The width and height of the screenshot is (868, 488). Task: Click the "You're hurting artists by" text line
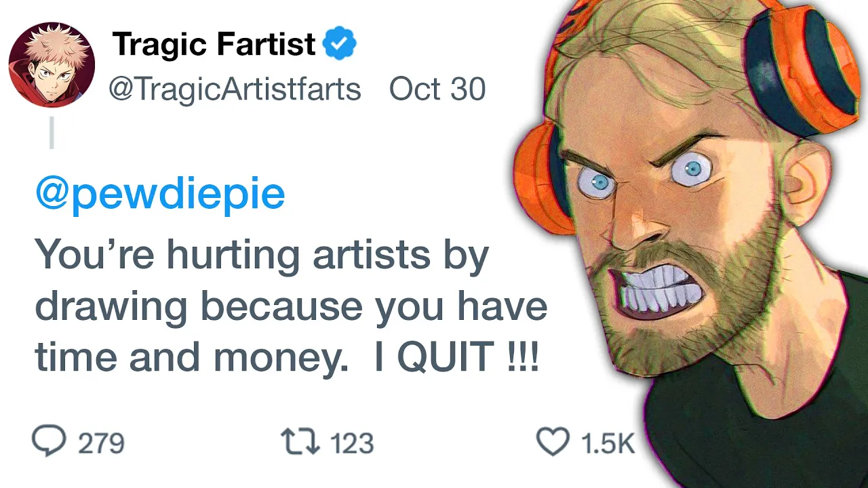[x=262, y=255]
